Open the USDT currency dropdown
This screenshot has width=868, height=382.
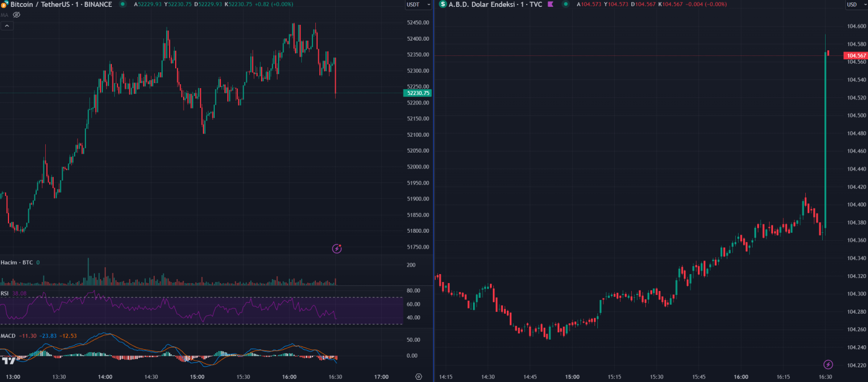point(418,5)
